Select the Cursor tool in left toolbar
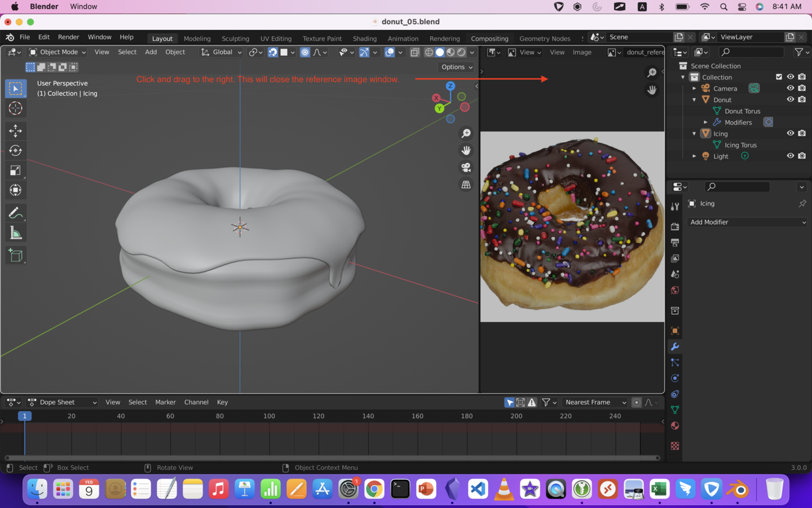Image resolution: width=812 pixels, height=508 pixels. click(x=15, y=108)
